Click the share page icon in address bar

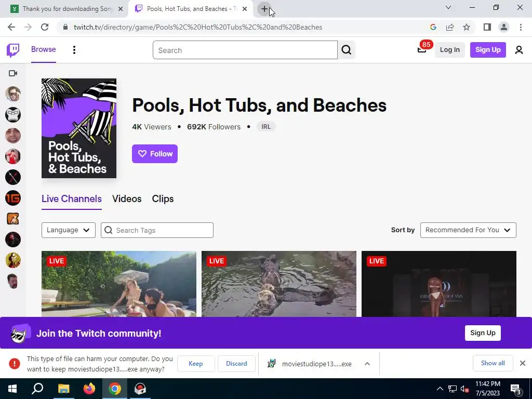point(450,27)
